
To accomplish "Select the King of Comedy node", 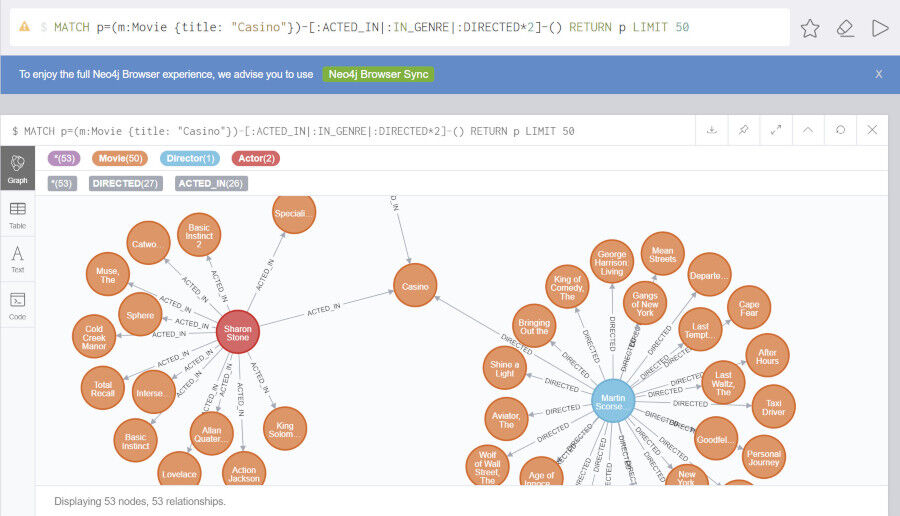I will pyautogui.click(x=567, y=287).
